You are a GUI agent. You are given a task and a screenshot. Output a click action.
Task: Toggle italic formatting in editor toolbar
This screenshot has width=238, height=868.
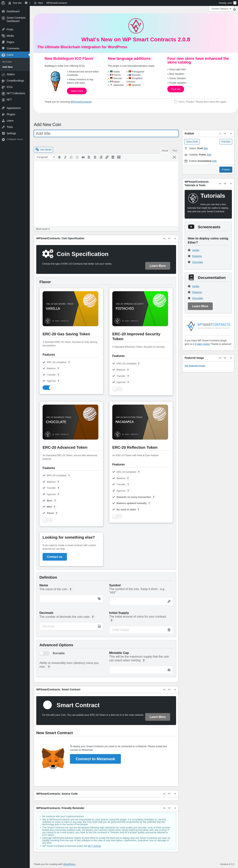tap(65, 157)
